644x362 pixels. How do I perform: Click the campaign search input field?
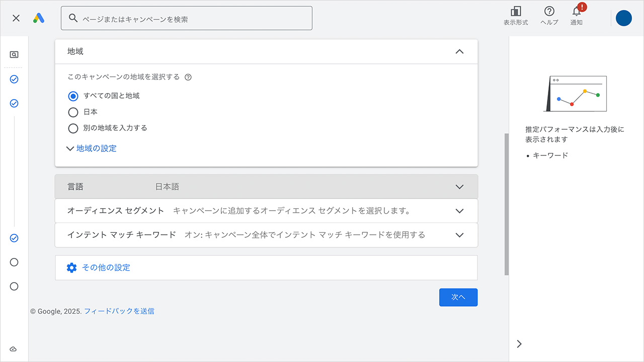click(x=186, y=18)
